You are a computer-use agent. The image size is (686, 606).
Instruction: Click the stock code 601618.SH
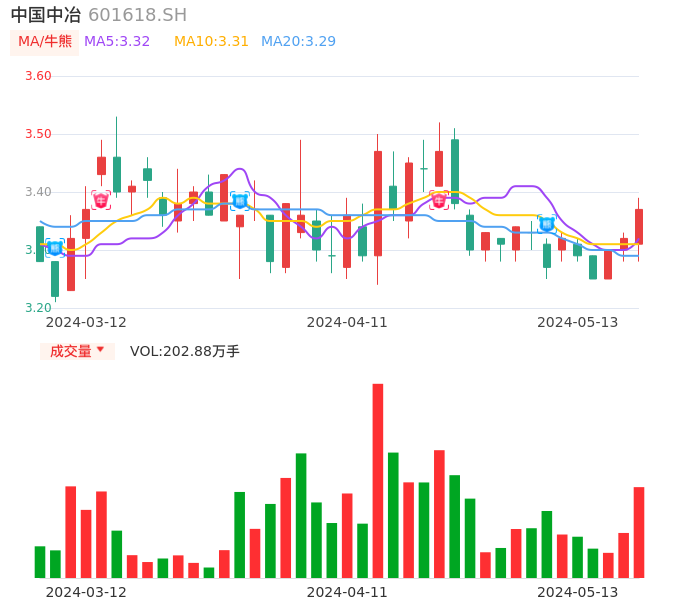pos(137,15)
